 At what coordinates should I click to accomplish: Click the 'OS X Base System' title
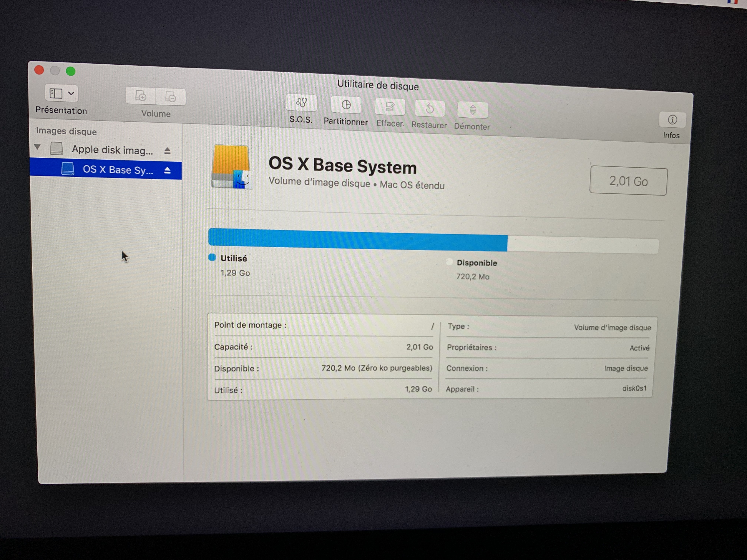point(342,165)
